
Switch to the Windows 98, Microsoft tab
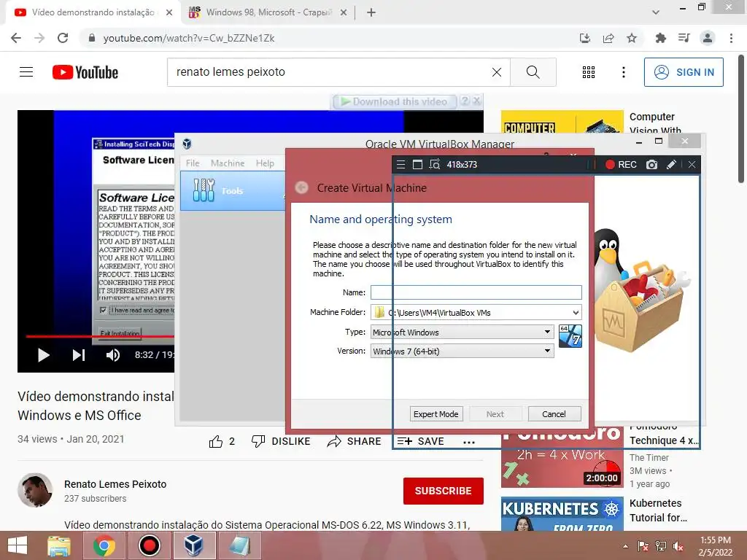[268, 12]
